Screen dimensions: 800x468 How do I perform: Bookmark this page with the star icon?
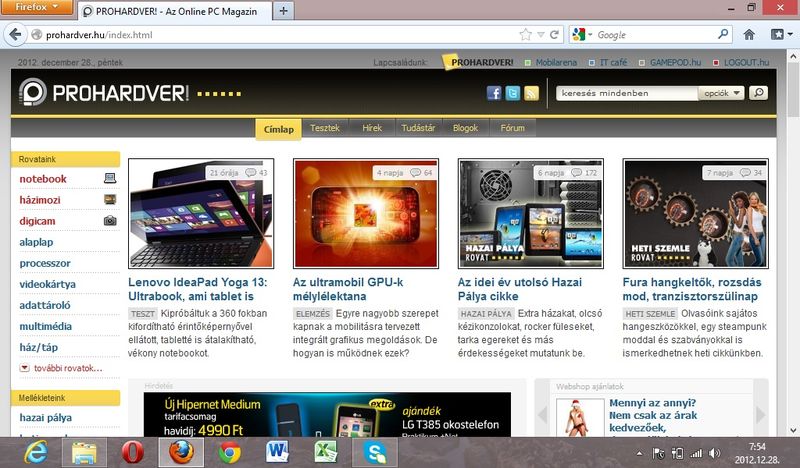(x=525, y=35)
